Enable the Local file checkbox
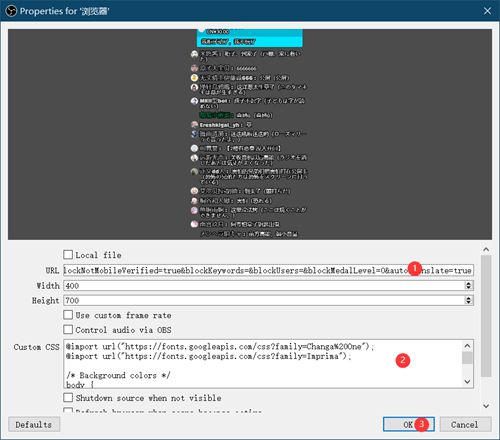This screenshot has width=500, height=440. [68, 255]
